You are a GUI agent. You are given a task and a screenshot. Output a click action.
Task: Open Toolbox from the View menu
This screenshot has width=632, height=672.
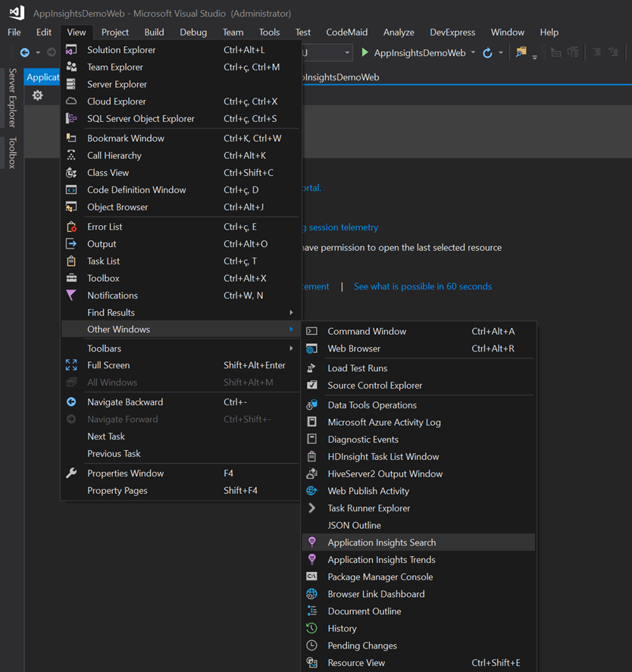point(180,278)
